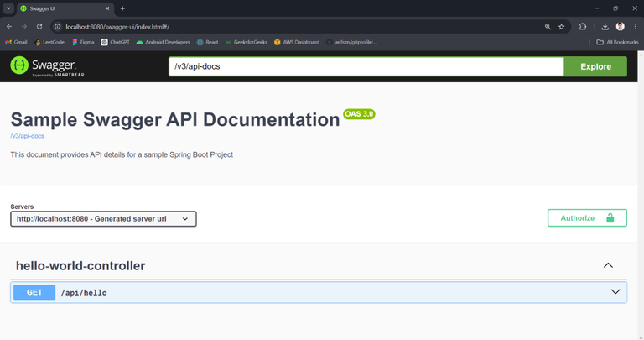Image resolution: width=644 pixels, height=340 pixels.
Task: Open the tab search dropdown in Chrome
Action: pos(8,8)
